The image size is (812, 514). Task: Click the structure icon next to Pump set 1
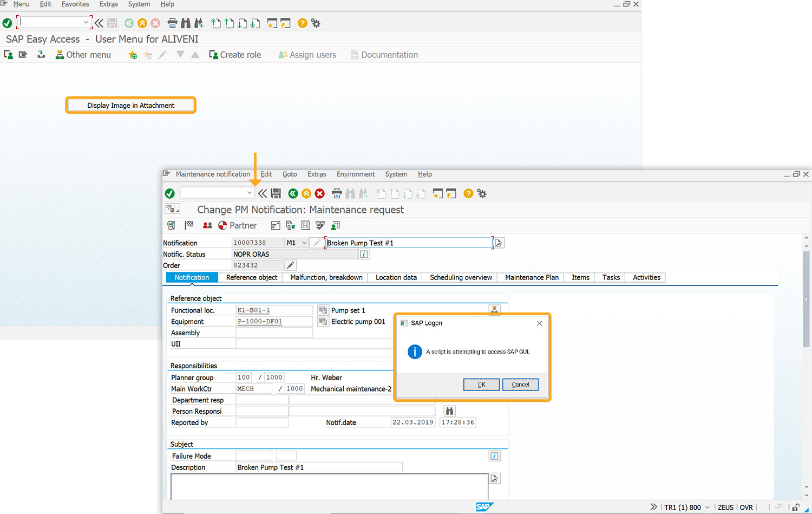click(x=323, y=310)
